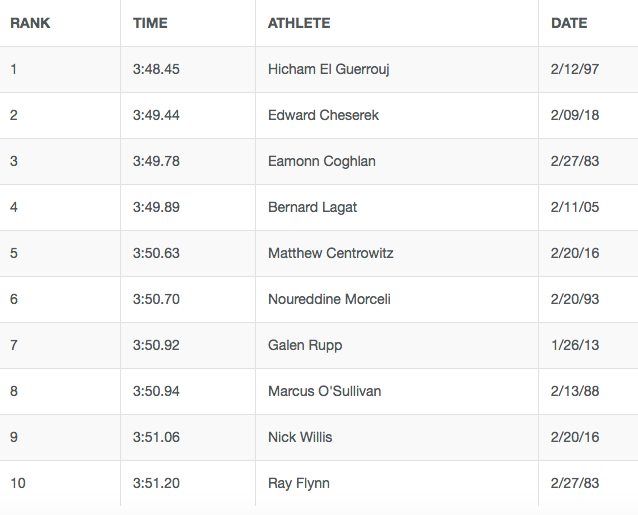The image size is (638, 515).
Task: Select Hicham El Guerrouj athlete name
Action: (x=329, y=70)
